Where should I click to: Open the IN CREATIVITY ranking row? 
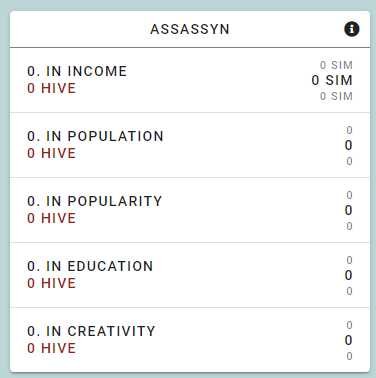coord(190,340)
